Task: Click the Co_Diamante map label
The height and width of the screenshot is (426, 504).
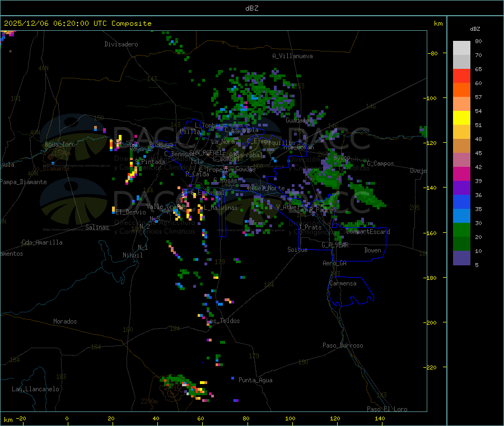Action: [51, 168]
